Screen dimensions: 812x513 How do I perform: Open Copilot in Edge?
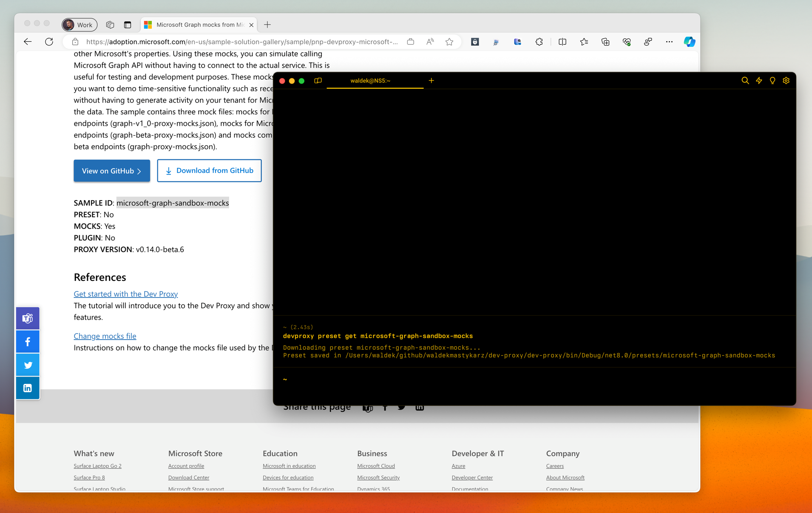coord(689,42)
